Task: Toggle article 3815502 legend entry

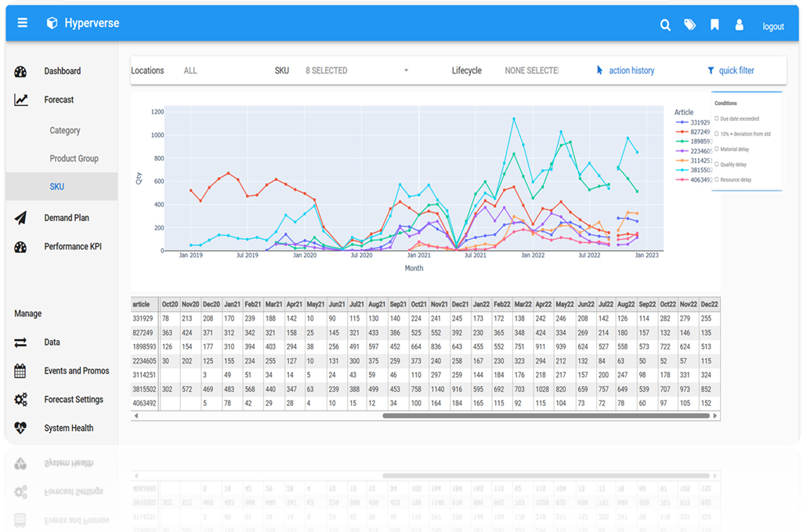Action: tap(693, 170)
